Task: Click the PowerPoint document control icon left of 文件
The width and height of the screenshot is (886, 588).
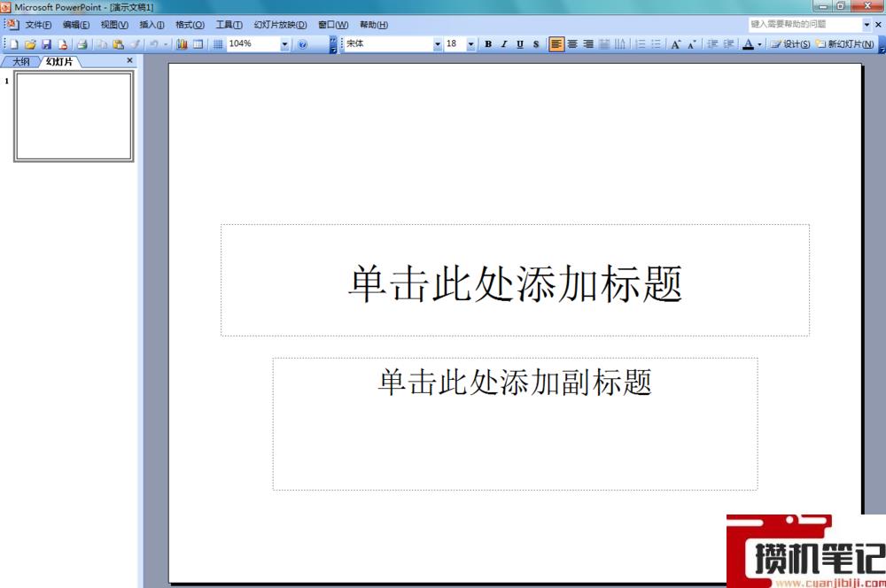Action: point(12,24)
